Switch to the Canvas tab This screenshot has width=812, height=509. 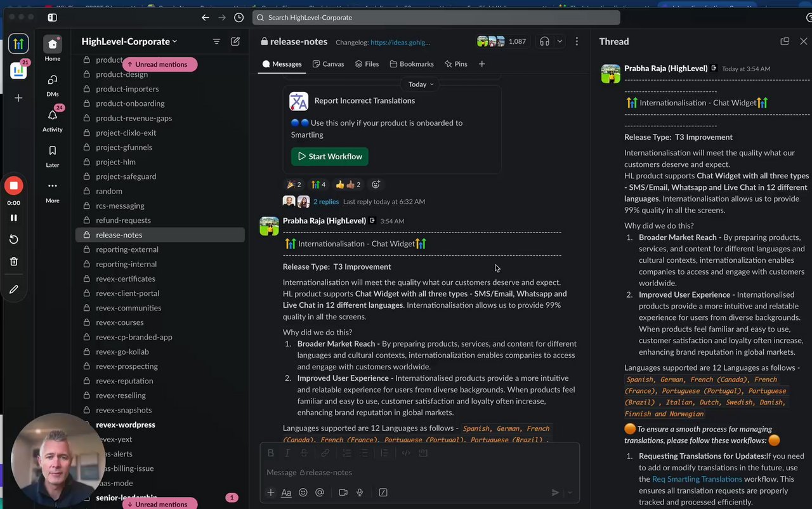tap(328, 64)
